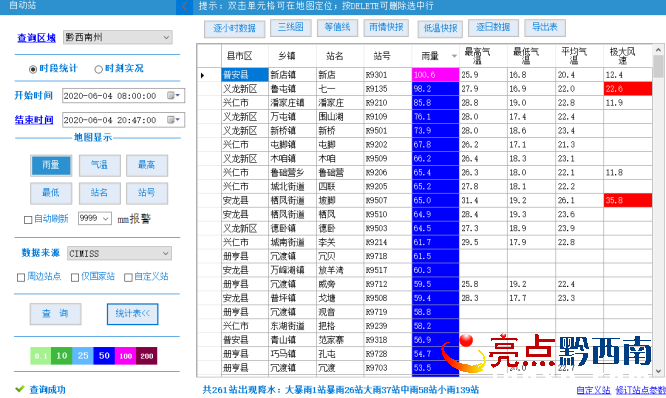Open the calendar picker for 结束时间

point(173,120)
